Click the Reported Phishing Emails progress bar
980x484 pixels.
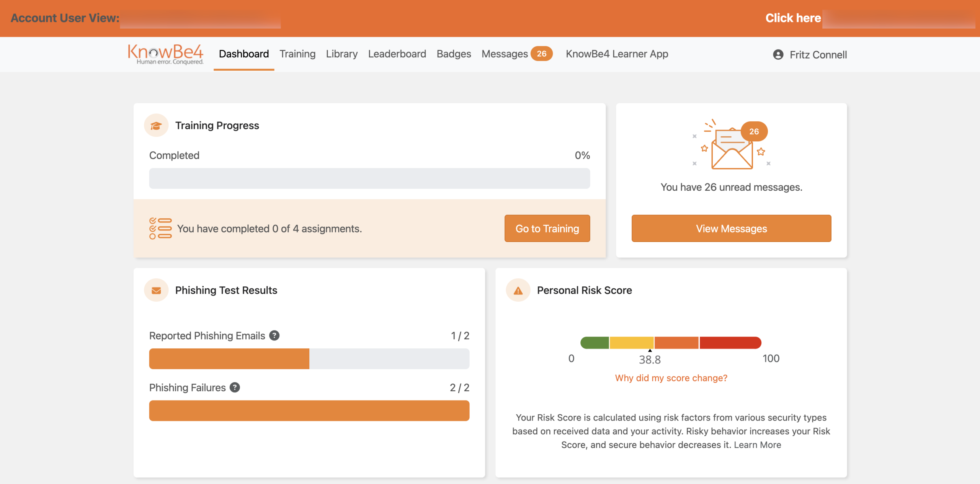[309, 359]
